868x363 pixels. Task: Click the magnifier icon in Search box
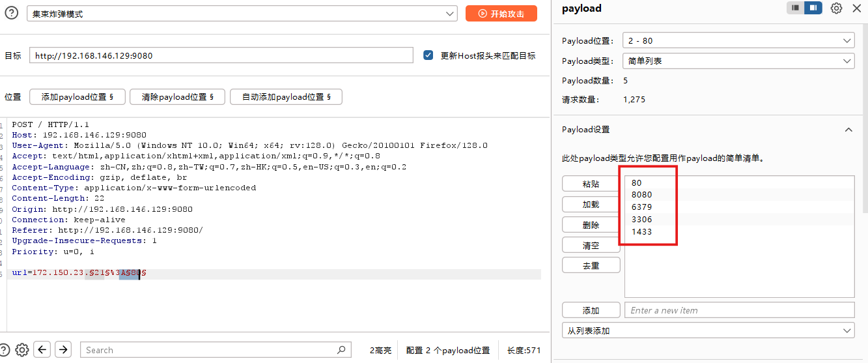(x=341, y=350)
